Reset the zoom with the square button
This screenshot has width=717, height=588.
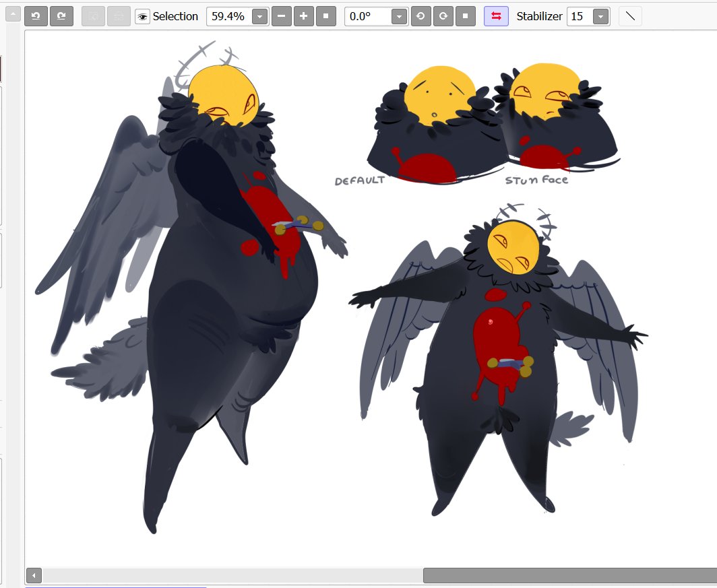click(326, 16)
